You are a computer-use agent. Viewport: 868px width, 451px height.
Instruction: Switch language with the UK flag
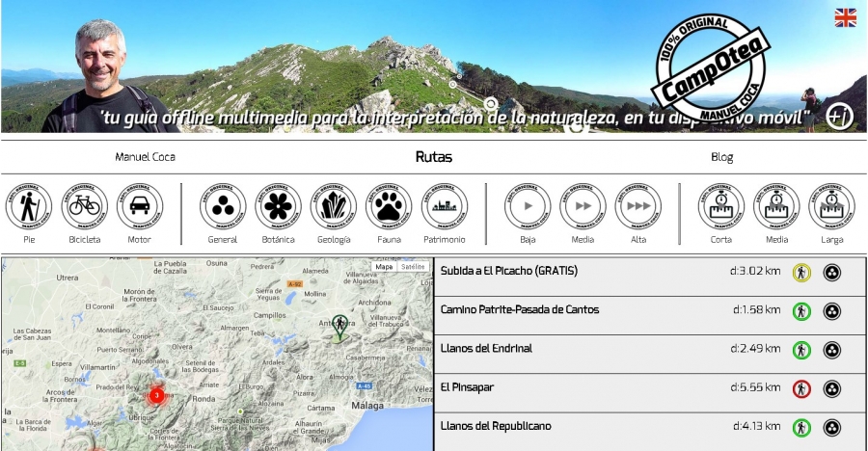click(845, 17)
